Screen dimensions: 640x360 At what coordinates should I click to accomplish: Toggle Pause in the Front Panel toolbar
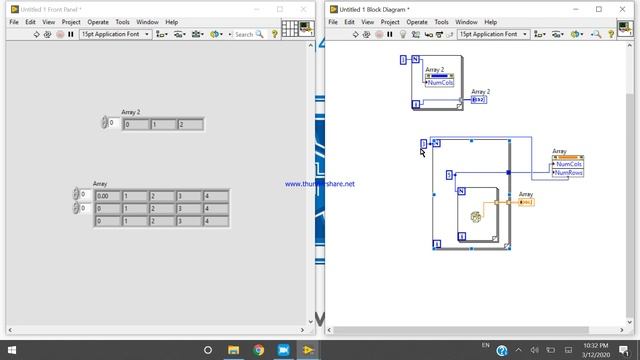click(x=71, y=35)
